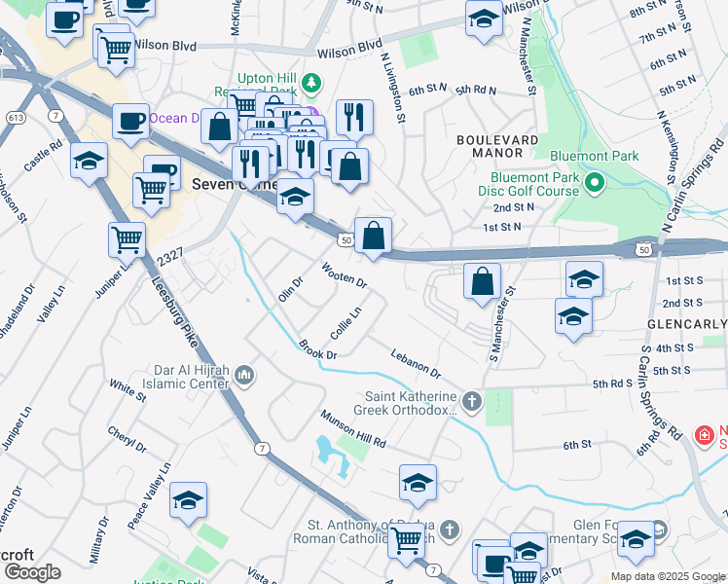The image size is (728, 584).
Task: Select the Bluemont Park Disc Golf Course pin
Action: tap(594, 183)
